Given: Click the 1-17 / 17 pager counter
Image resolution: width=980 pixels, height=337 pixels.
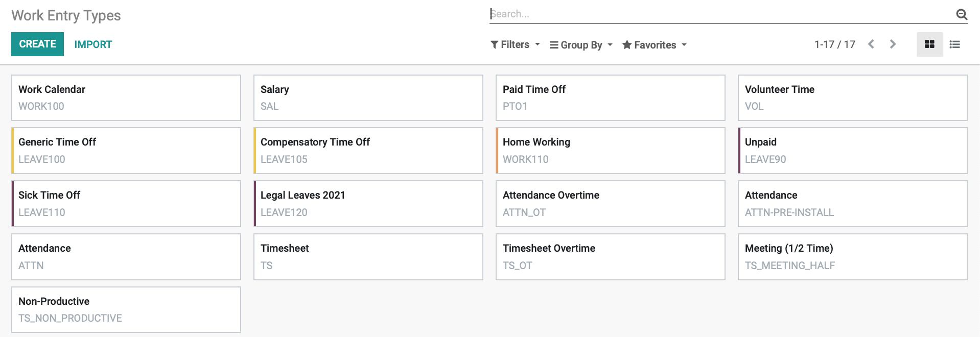Looking at the screenshot, I should tap(834, 44).
